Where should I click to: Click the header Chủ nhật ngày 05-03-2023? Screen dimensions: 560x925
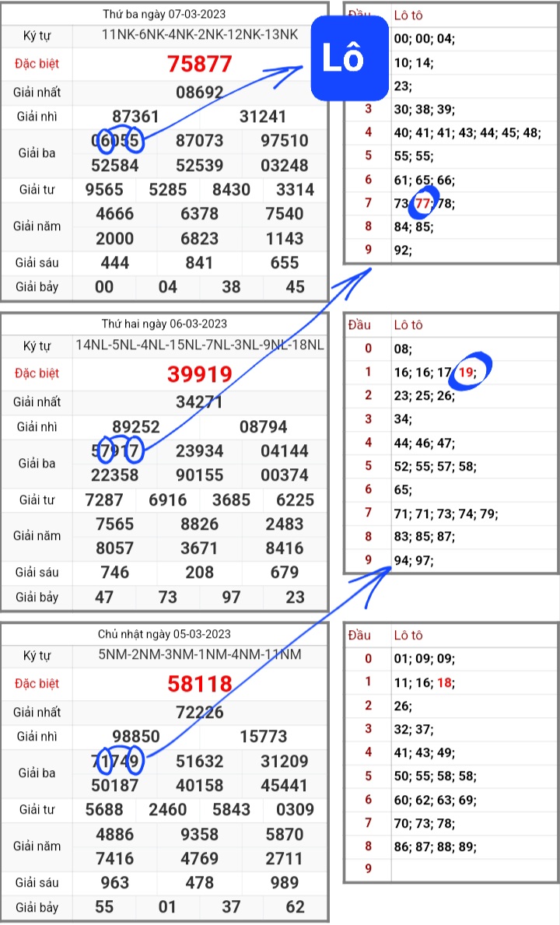(x=164, y=634)
